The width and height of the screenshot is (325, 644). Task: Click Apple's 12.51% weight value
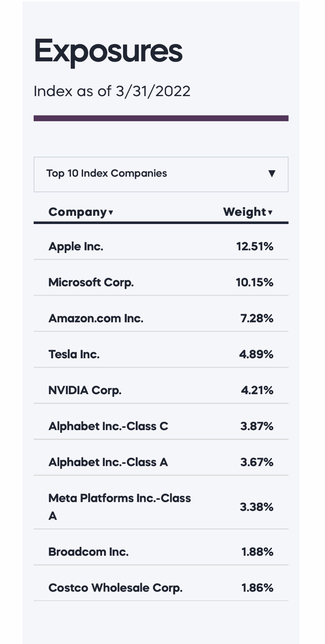255,246
